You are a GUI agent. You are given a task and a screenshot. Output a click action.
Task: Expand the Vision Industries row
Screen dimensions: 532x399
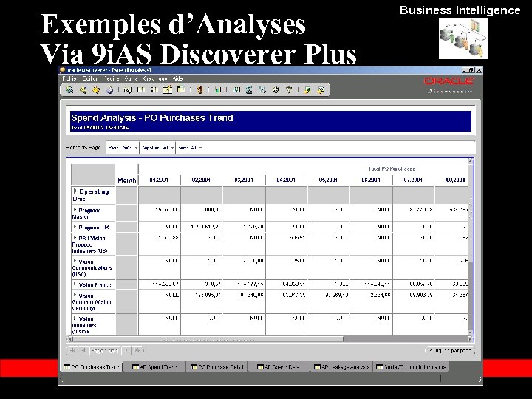[x=75, y=318]
